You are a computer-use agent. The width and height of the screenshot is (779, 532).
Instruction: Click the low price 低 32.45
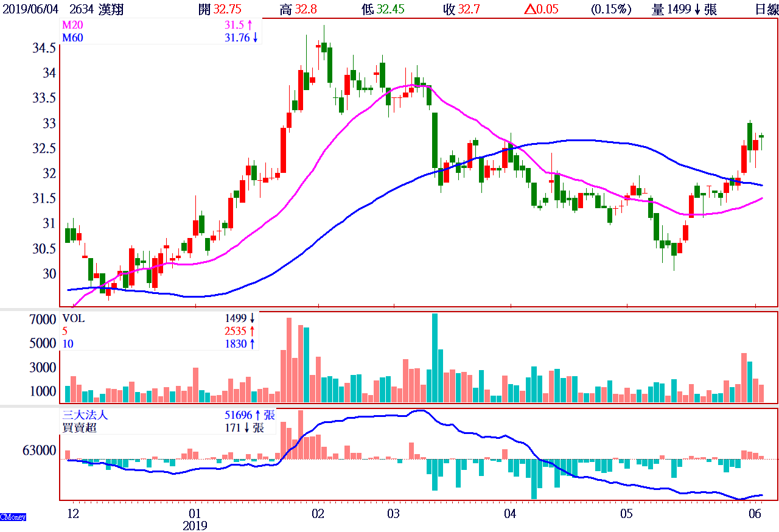tap(382, 9)
